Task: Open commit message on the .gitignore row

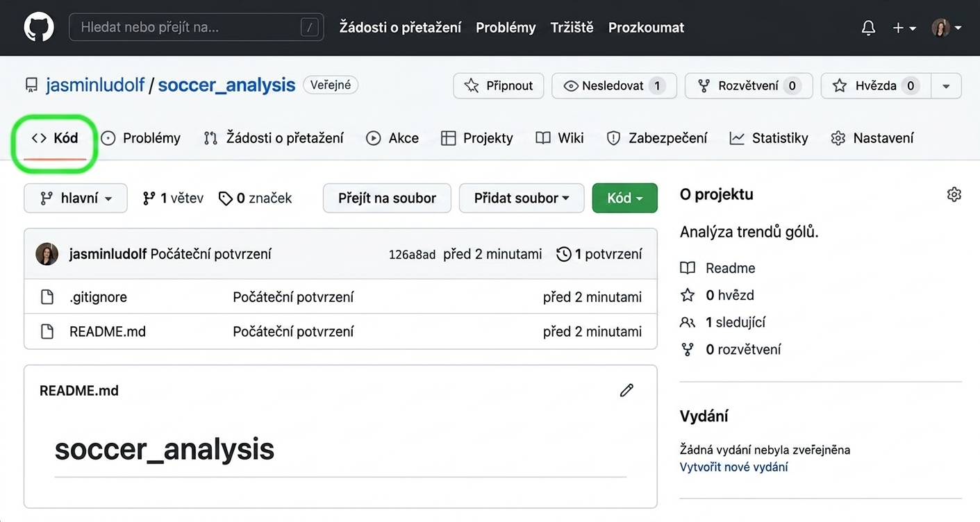Action: pos(293,297)
